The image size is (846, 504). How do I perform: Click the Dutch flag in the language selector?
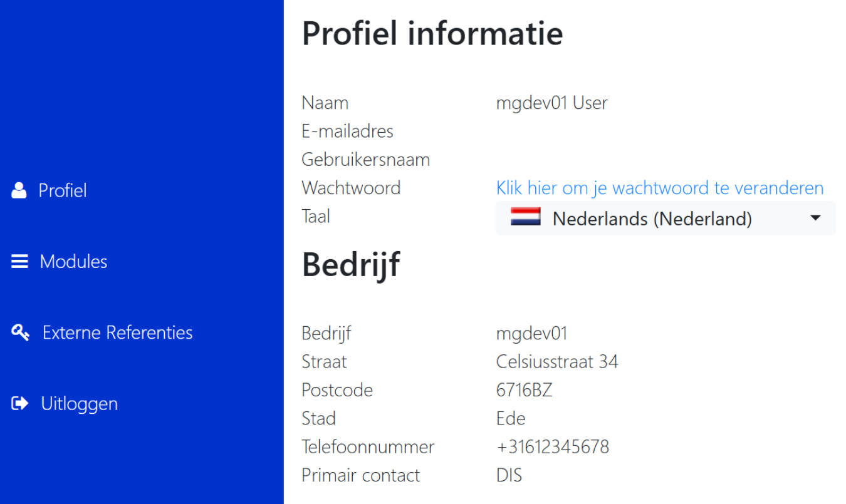[526, 217]
